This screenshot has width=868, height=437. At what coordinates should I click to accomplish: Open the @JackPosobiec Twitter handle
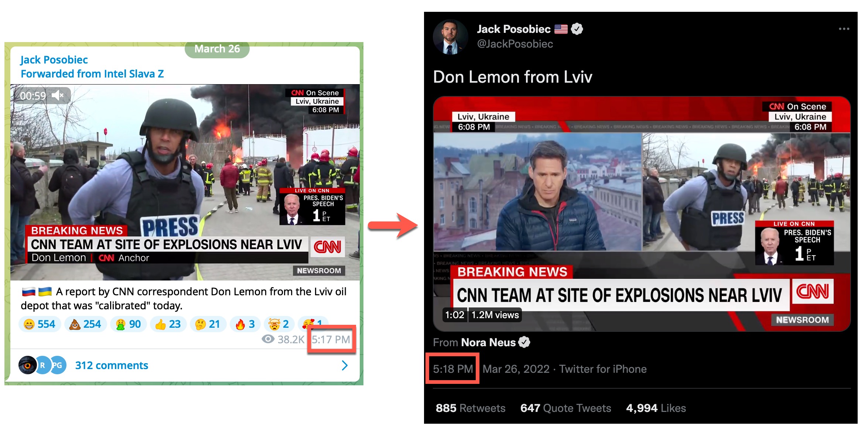515,44
